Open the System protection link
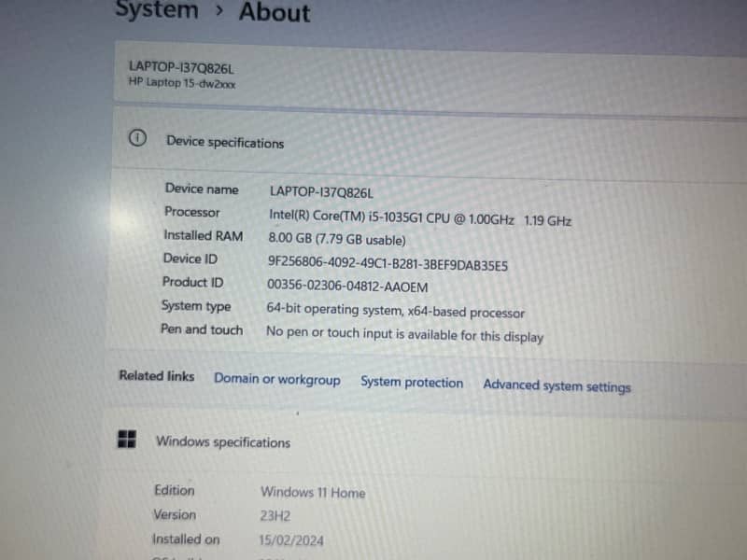Image resolution: width=747 pixels, height=560 pixels. click(411, 382)
